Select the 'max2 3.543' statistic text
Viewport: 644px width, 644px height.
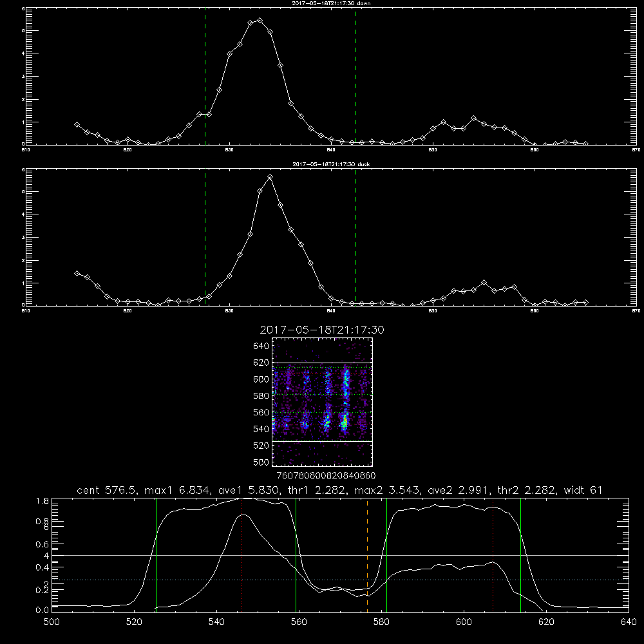pyautogui.click(x=387, y=490)
